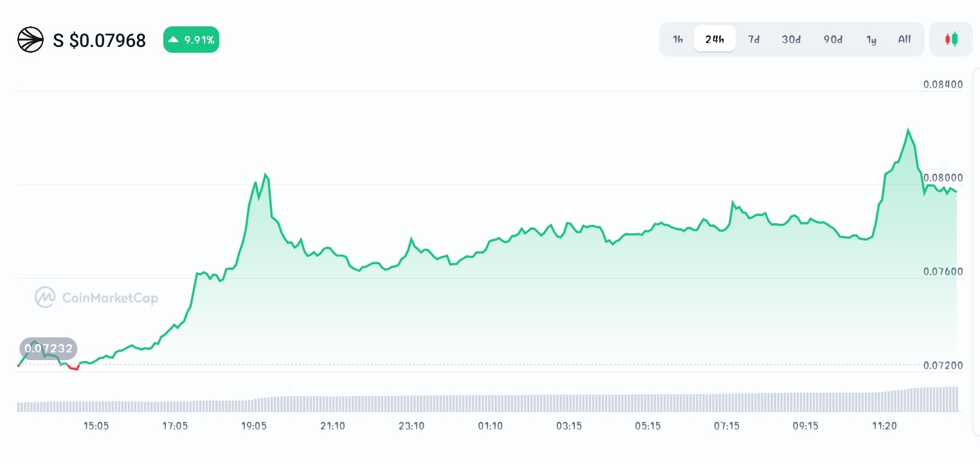Switch to the candlestick chart view
Image resolution: width=980 pixels, height=463 pixels.
[951, 39]
